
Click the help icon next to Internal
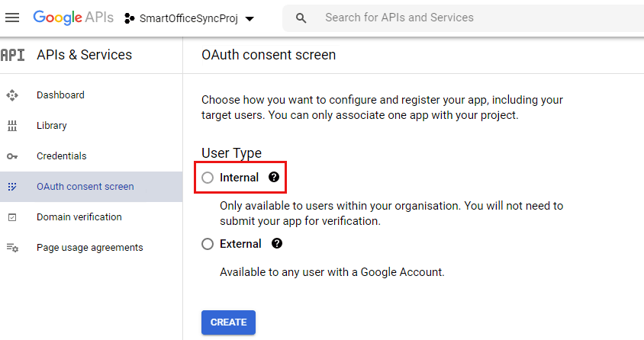[274, 177]
